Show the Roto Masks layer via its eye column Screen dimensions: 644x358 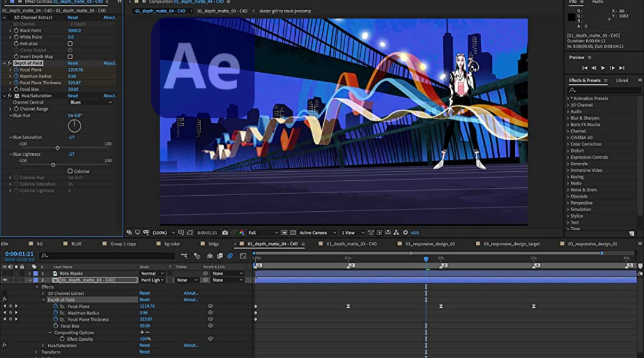[x=5, y=273]
